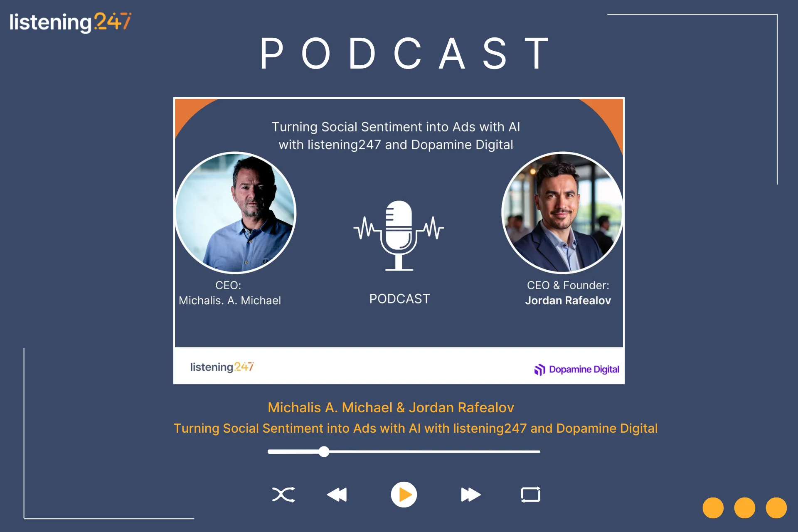Click the progress bar knob
Image resolution: width=798 pixels, height=532 pixels.
tap(324, 452)
